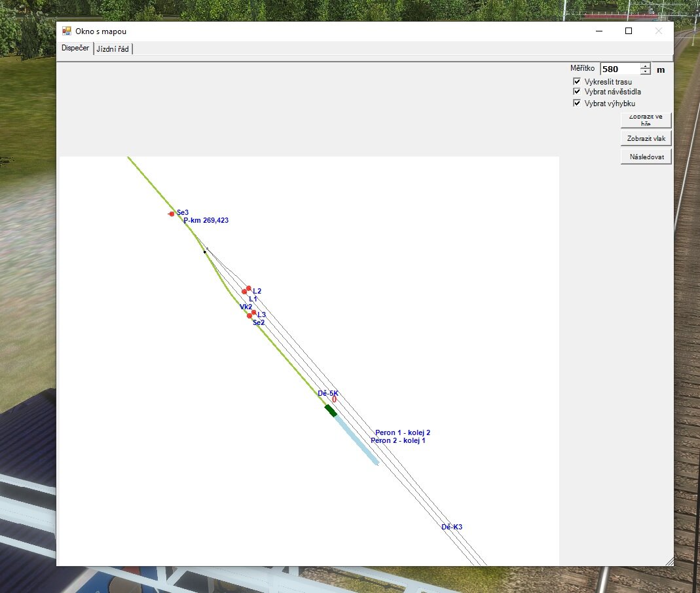This screenshot has height=593, width=700.
Task: Click the Zobrazit vlak button
Action: 646,138
